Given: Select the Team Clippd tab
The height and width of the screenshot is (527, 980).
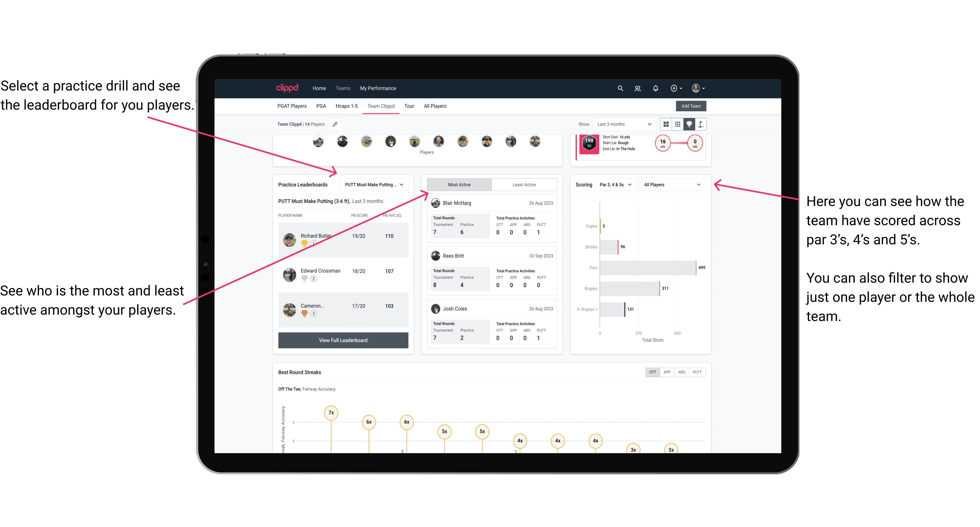Looking at the screenshot, I should [x=382, y=106].
